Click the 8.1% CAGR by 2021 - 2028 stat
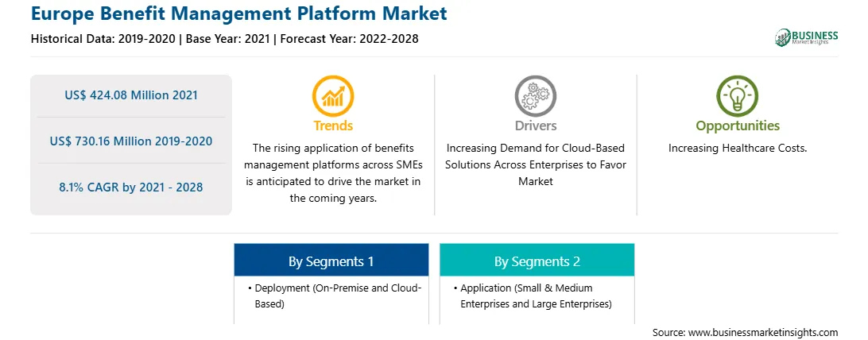The width and height of the screenshot is (868, 340). click(130, 187)
